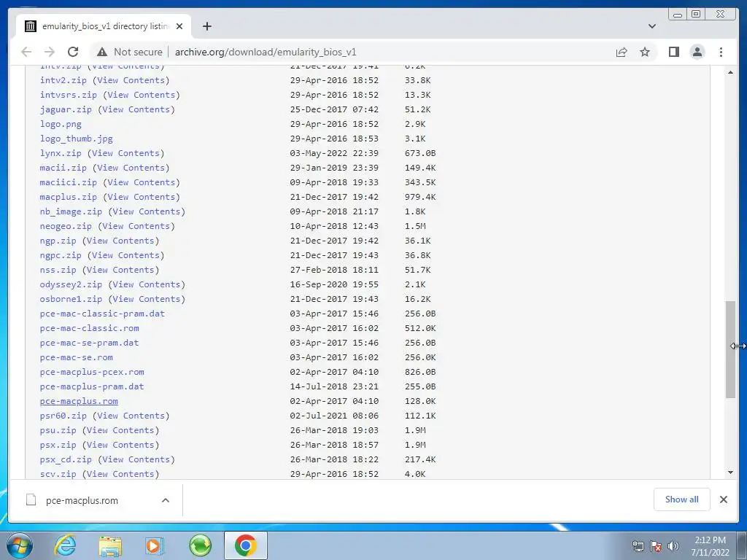The width and height of the screenshot is (747, 560).
Task: Download maciici.zip
Action: coord(68,182)
